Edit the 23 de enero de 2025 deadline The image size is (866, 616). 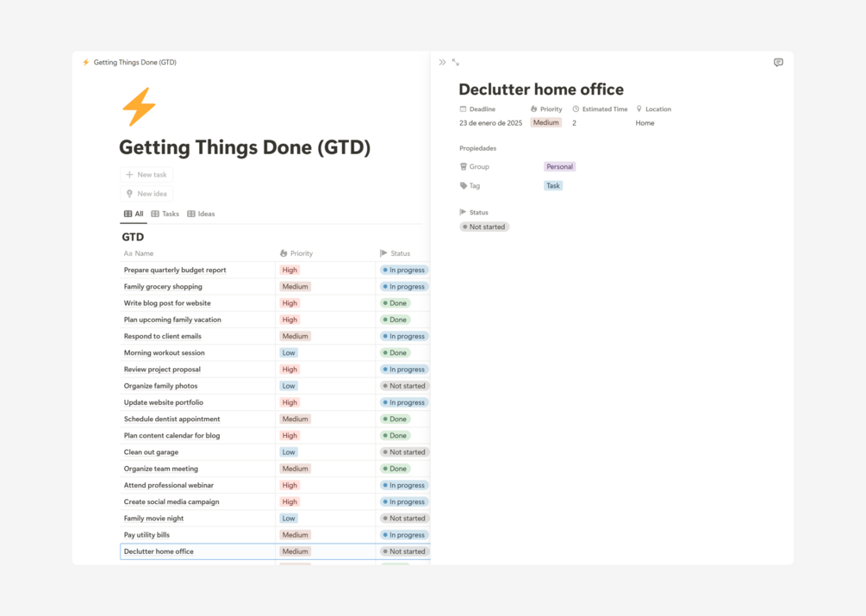point(490,123)
